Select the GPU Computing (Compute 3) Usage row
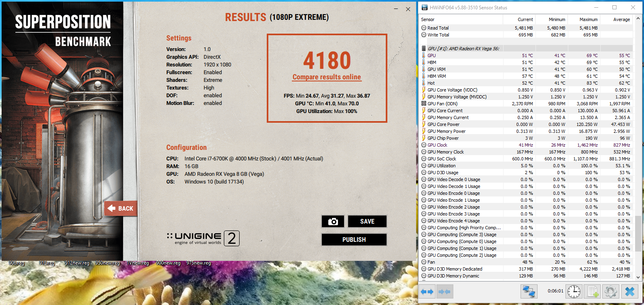This screenshot has height=305, width=644. coord(526,235)
